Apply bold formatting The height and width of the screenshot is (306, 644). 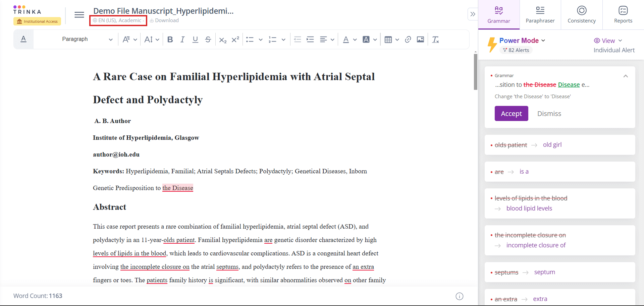click(170, 40)
